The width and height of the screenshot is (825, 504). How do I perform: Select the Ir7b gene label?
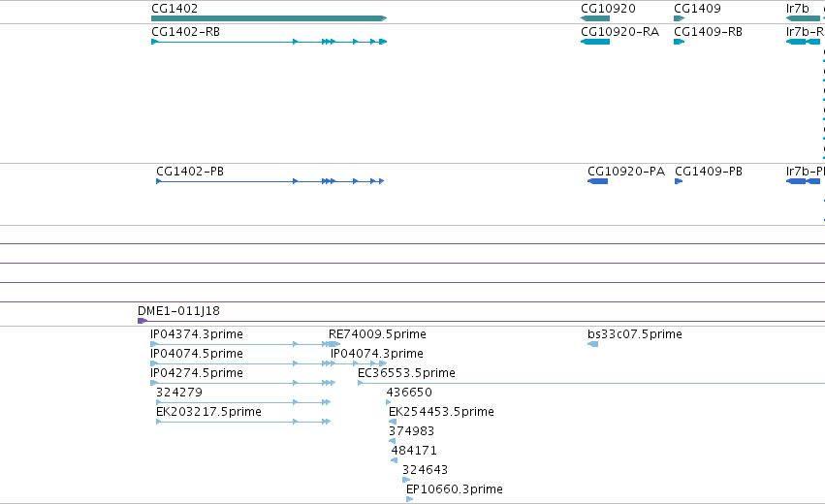(797, 9)
